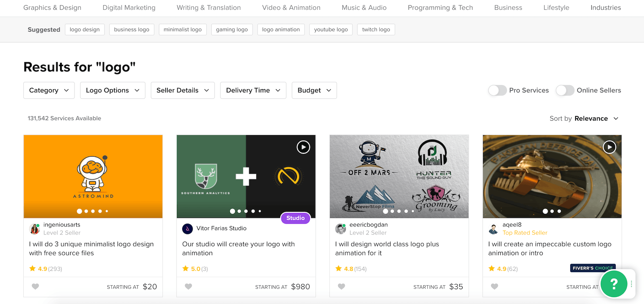This screenshot has height=304, width=644.
Task: Select the 'minimalist logo' suggested tag
Action: pyautogui.click(x=183, y=30)
